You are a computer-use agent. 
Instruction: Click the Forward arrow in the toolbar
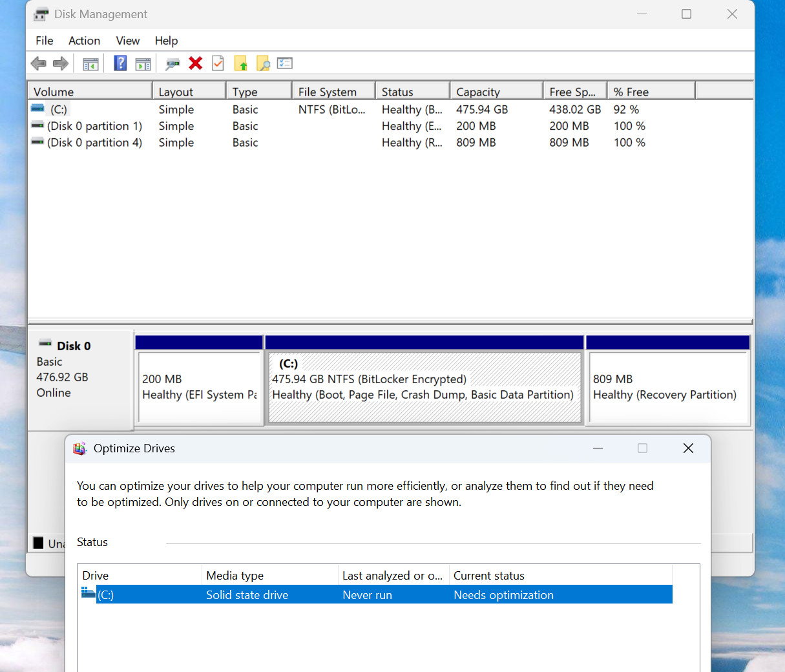coord(61,63)
